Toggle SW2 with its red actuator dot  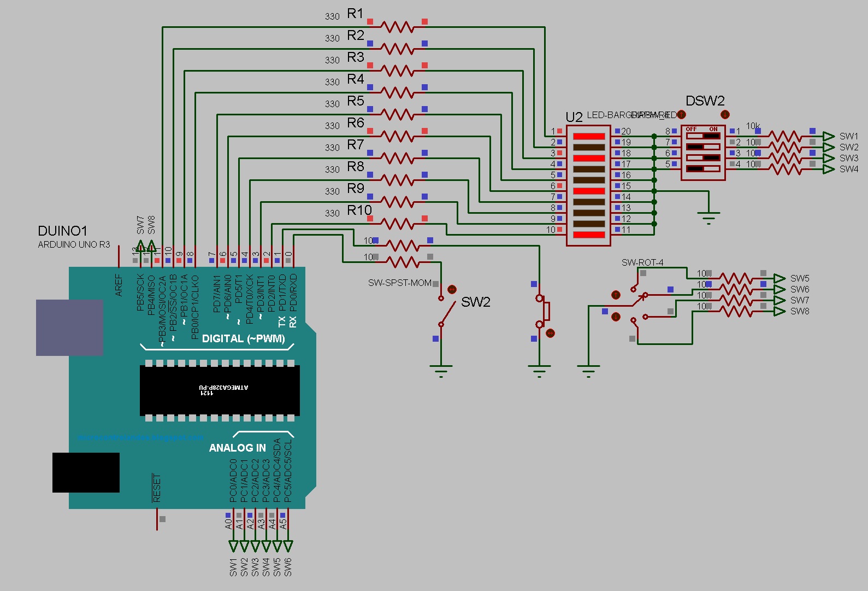click(x=452, y=289)
